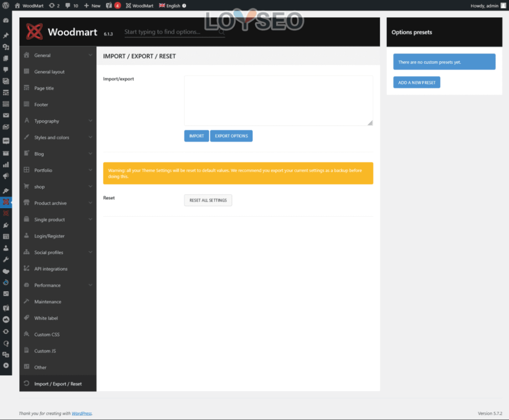Click the shop cart icon in theme menu

(x=26, y=186)
